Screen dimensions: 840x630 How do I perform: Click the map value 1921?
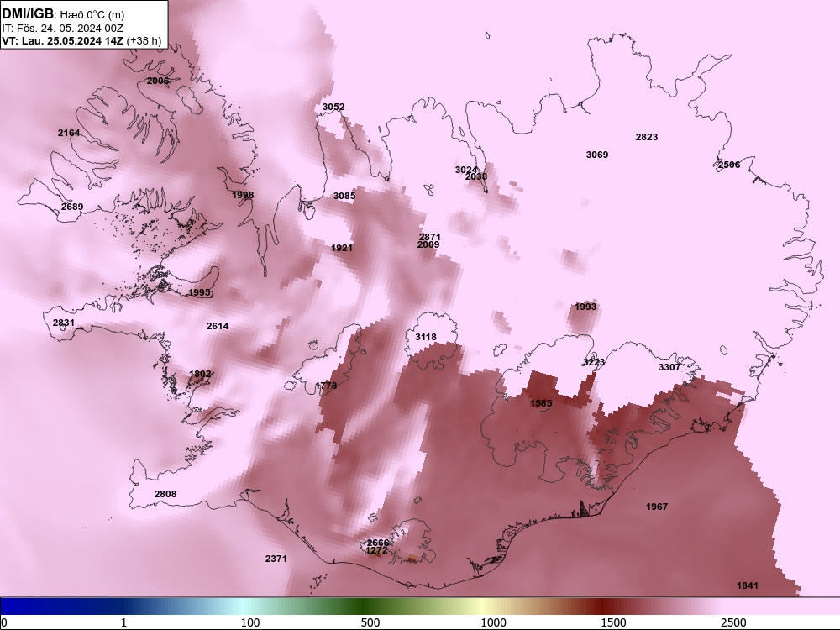pos(342,248)
